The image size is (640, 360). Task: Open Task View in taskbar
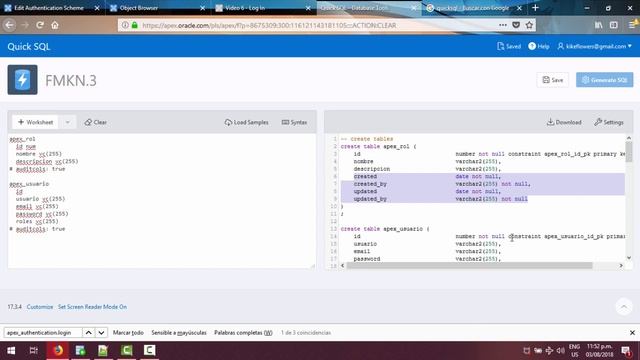33,350
